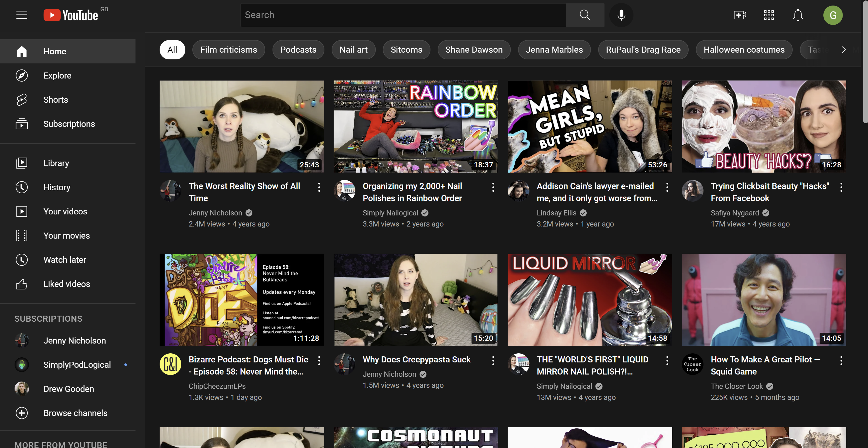This screenshot has width=868, height=448.
Task: Select the All filter chip
Action: (x=172, y=50)
